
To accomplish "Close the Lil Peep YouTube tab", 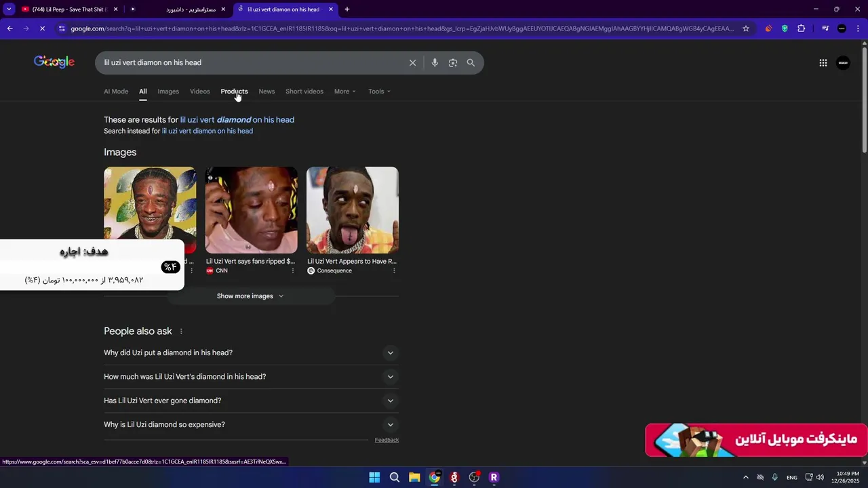I will pos(115,9).
